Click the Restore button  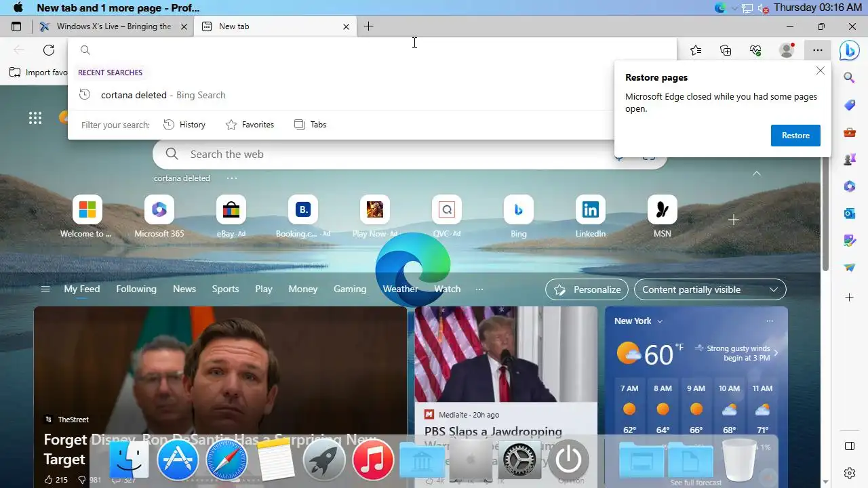795,136
